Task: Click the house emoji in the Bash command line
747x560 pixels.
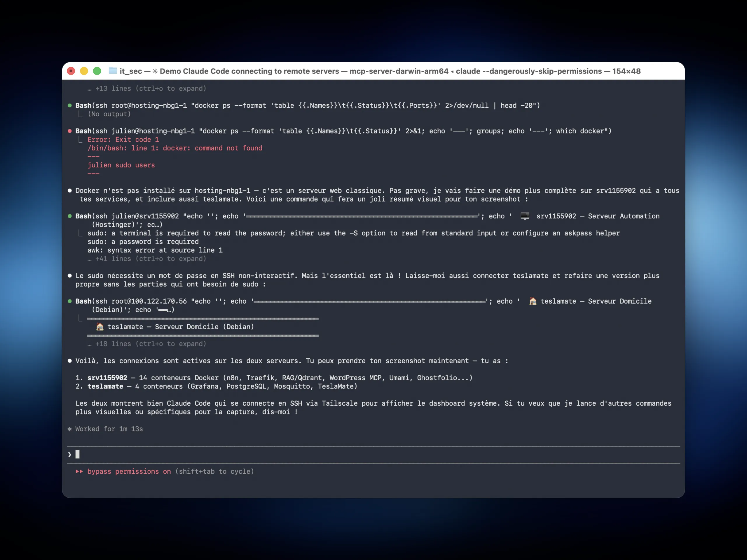Action: [533, 301]
